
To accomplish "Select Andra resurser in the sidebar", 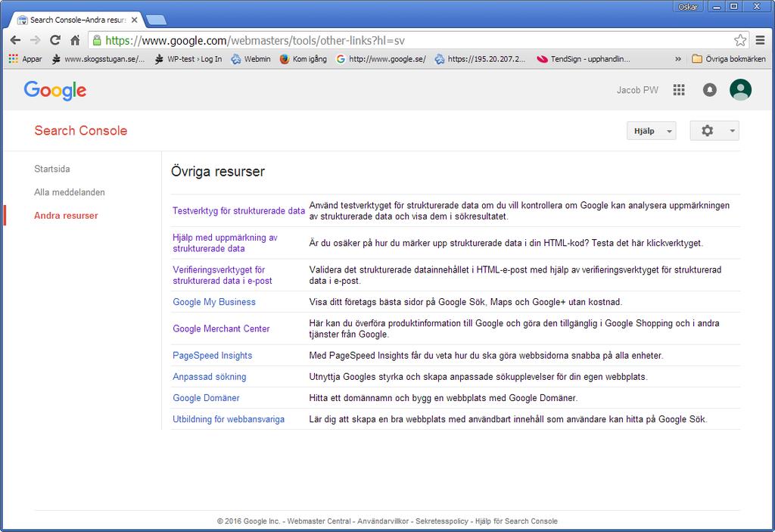I will click(66, 216).
